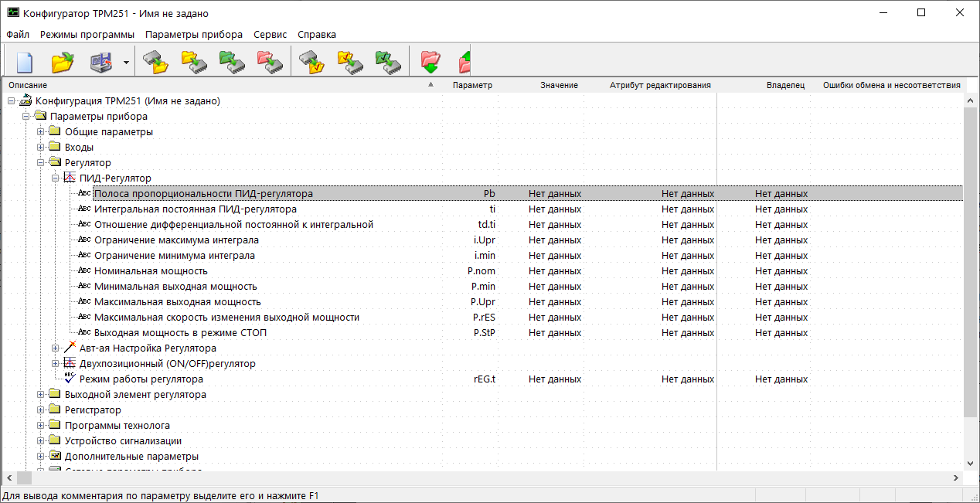Open the Файл menu

pyautogui.click(x=18, y=35)
